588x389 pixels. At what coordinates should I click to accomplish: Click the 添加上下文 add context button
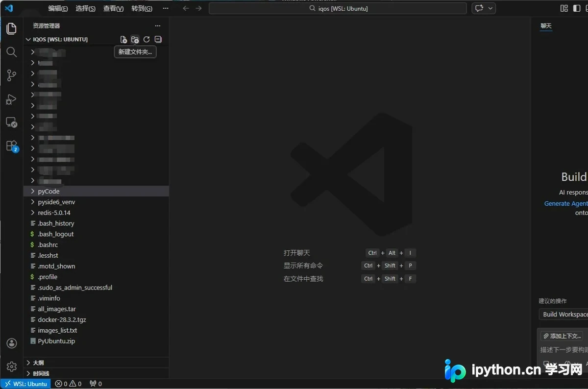(562, 336)
